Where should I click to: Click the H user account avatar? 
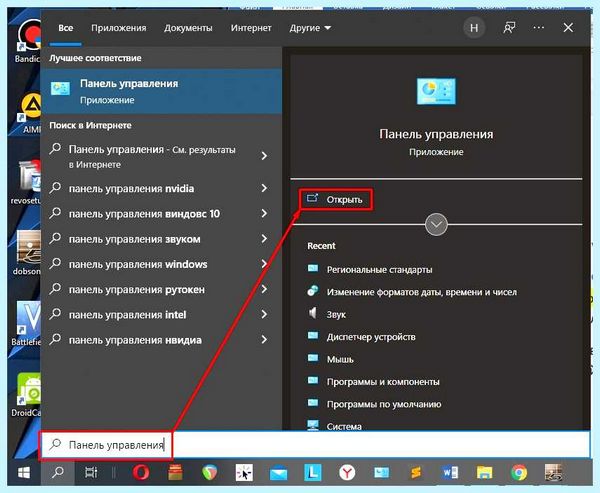474,28
